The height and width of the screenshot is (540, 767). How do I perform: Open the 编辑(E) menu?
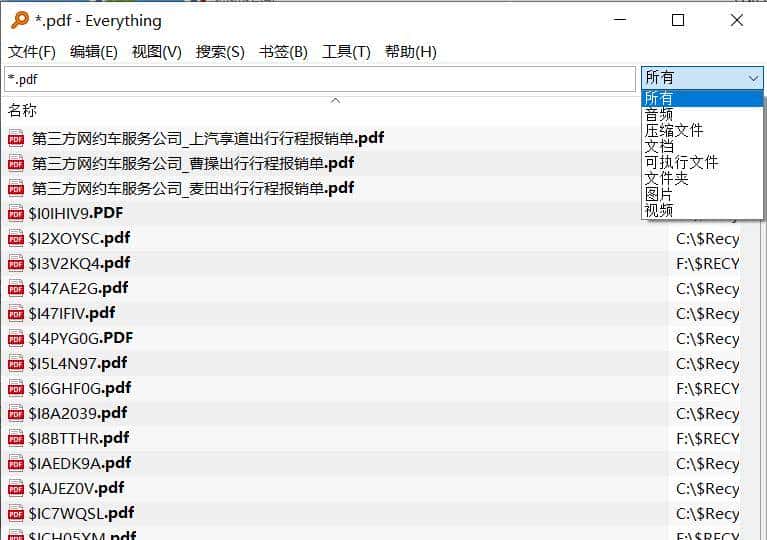pos(93,51)
